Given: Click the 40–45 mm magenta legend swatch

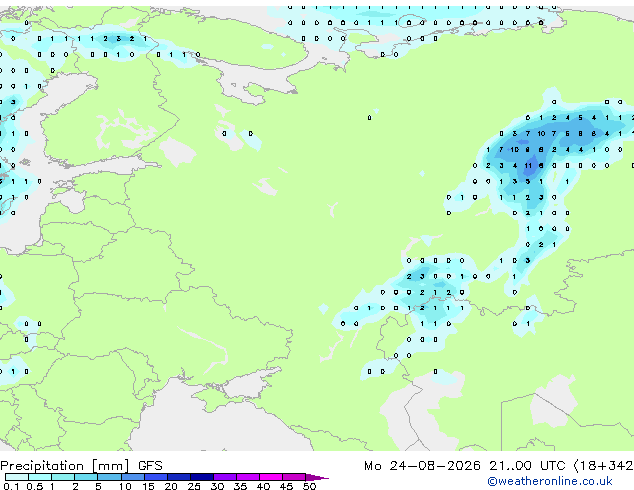Looking at the screenshot, I should [271, 477].
